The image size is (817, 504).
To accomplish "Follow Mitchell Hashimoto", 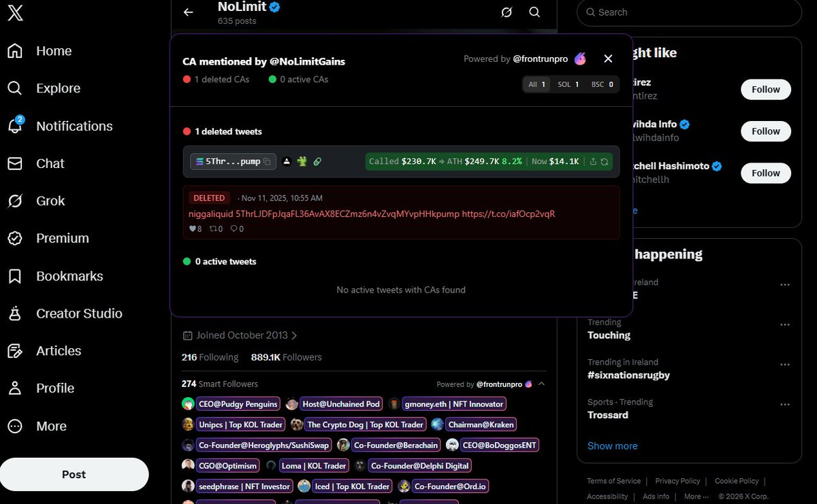I will coord(766,173).
